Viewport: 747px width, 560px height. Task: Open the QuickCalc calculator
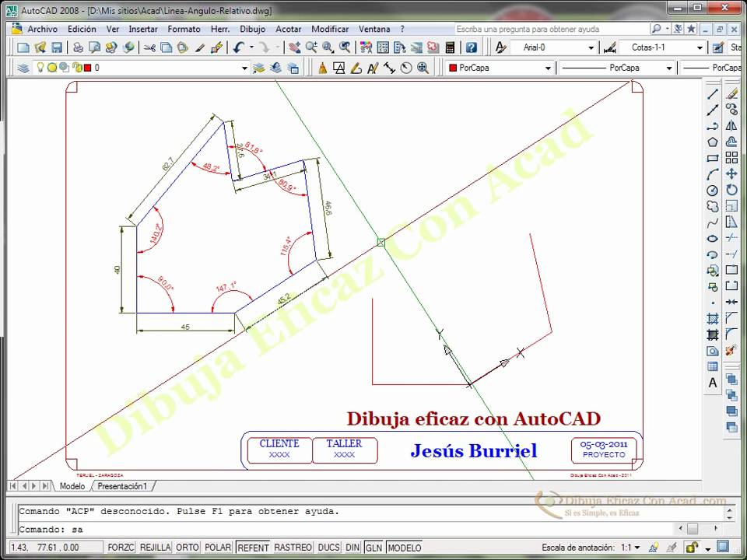[450, 47]
